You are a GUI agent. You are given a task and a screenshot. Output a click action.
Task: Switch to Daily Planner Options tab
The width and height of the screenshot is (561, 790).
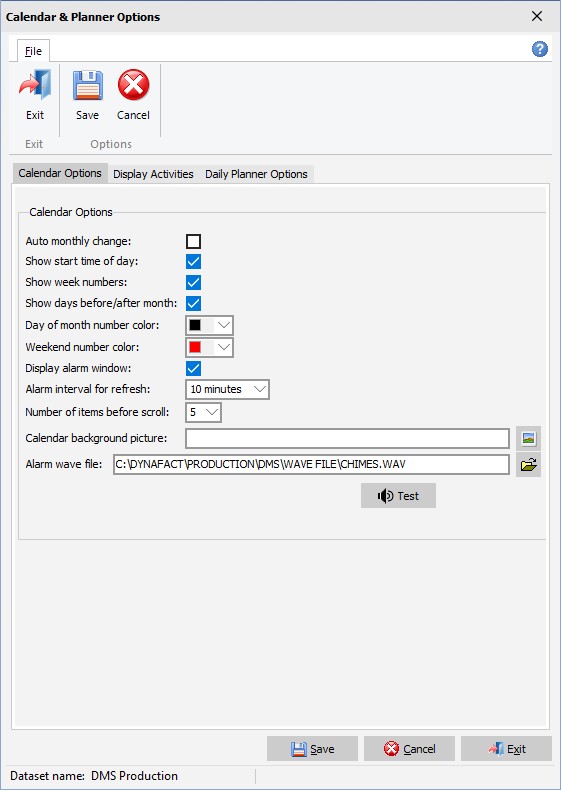click(256, 174)
